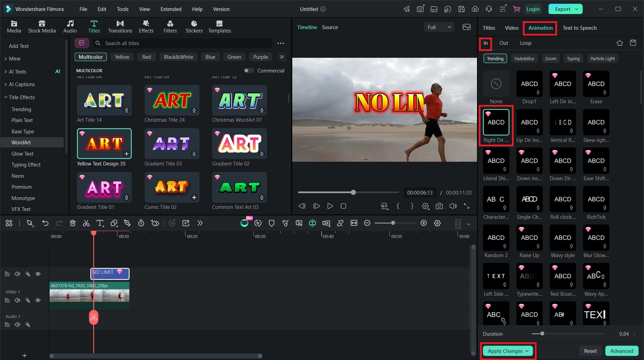Click the undo arrow in timeline toolbar
Viewport: 644px width, 360px height.
pos(45,223)
